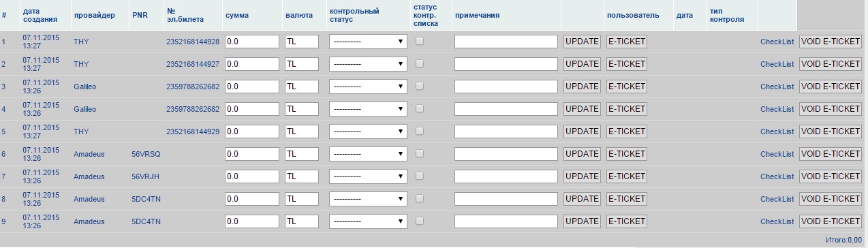The height and width of the screenshot is (248, 868).
Task: Click VOID E-TICKET in row 9
Action: (x=831, y=221)
